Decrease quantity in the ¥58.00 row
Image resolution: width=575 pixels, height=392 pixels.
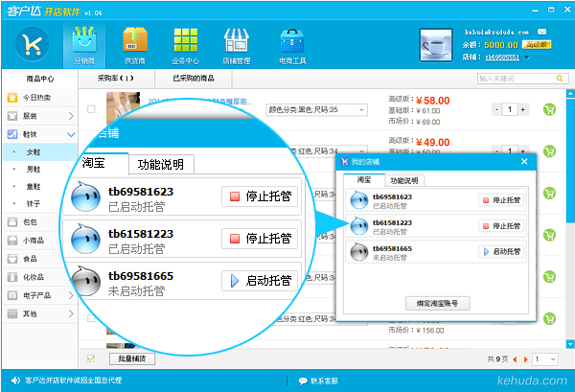496,109
